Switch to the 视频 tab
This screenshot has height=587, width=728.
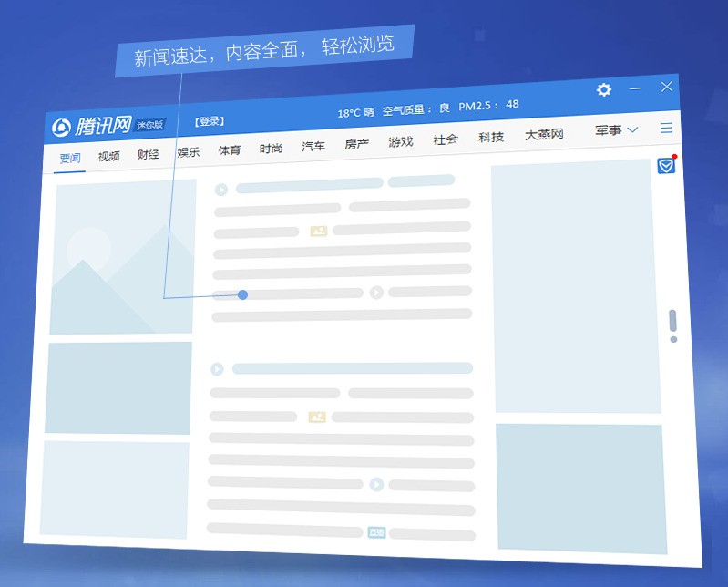click(109, 156)
